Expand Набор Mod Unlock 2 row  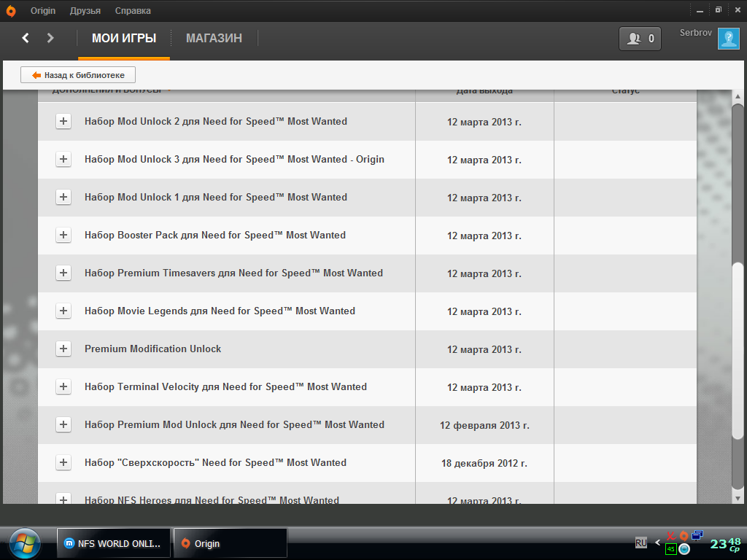point(63,122)
